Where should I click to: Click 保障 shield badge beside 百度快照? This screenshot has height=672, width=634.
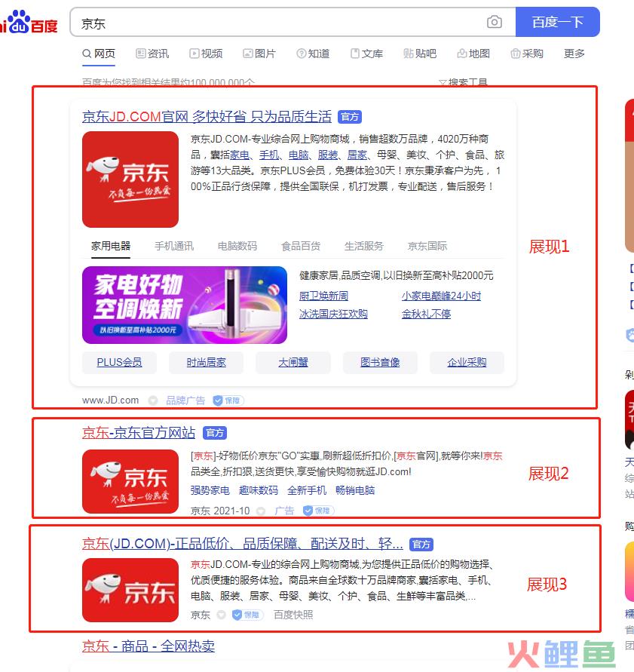247,615
